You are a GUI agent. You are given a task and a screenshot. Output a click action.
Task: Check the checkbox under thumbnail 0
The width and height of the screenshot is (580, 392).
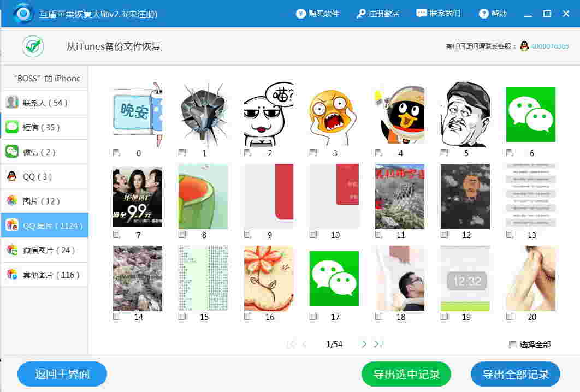pos(116,153)
